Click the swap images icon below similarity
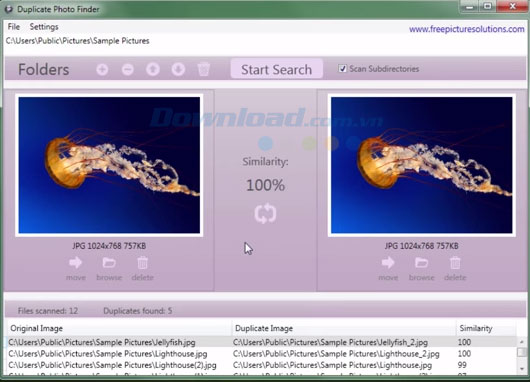The height and width of the screenshot is (382, 530). point(265,213)
